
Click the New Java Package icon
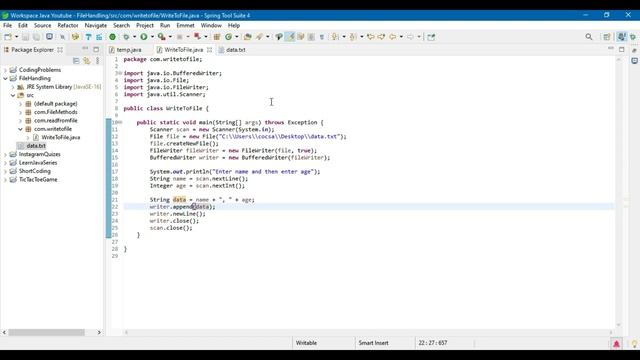[217, 37]
